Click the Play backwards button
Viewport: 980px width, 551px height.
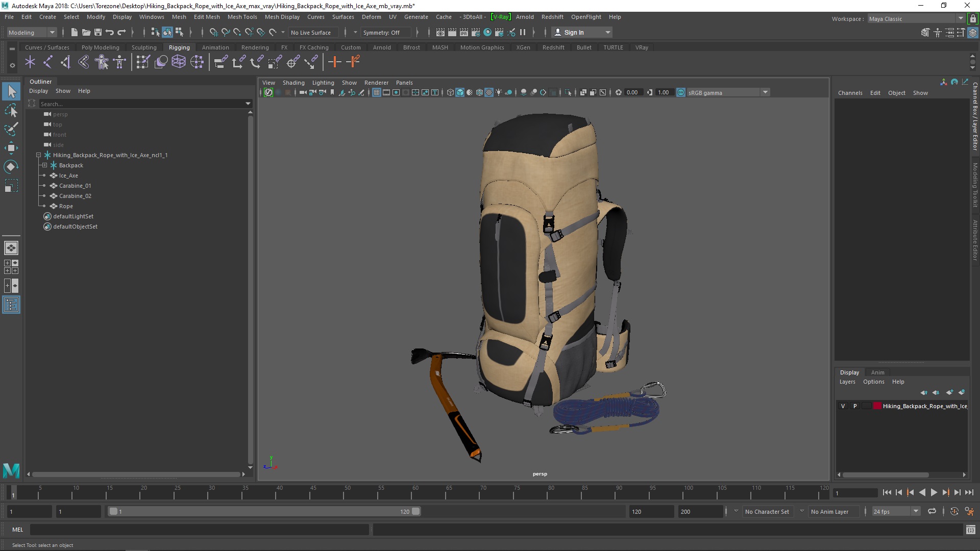[922, 492]
